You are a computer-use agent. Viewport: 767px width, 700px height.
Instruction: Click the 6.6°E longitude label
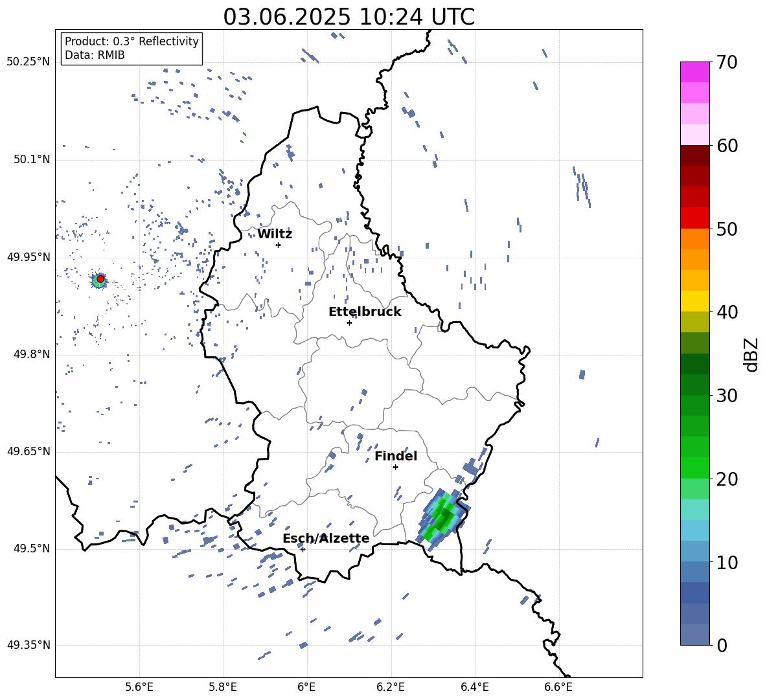pos(558,688)
